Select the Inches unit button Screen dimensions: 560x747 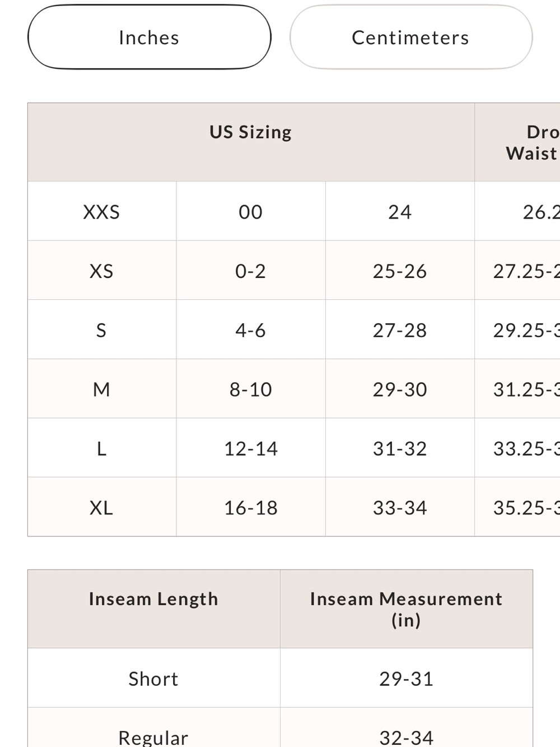149,38
